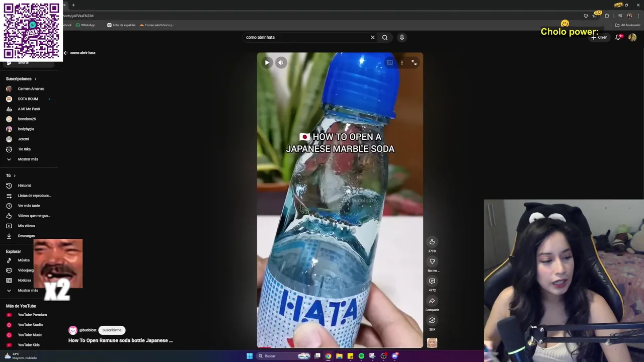644x362 pixels.
Task: Start voice search with the microphone
Action: coord(401,37)
